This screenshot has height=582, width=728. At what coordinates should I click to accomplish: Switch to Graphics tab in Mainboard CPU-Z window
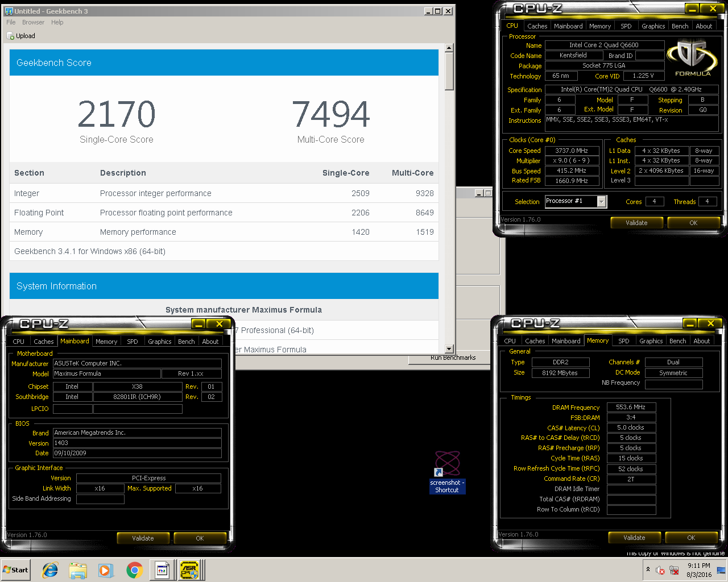160,342
